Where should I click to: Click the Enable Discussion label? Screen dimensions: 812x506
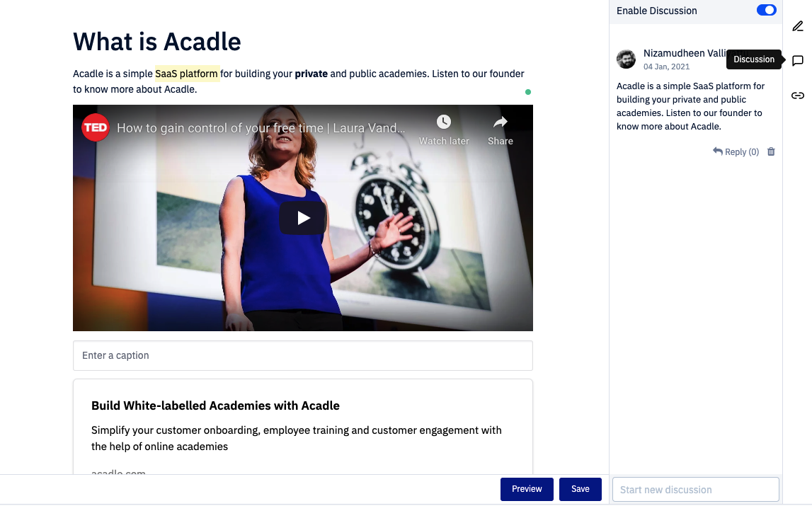(x=657, y=11)
